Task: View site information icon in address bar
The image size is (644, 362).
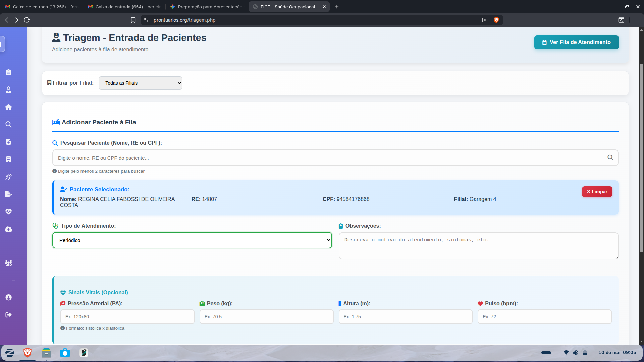Action: click(146, 20)
